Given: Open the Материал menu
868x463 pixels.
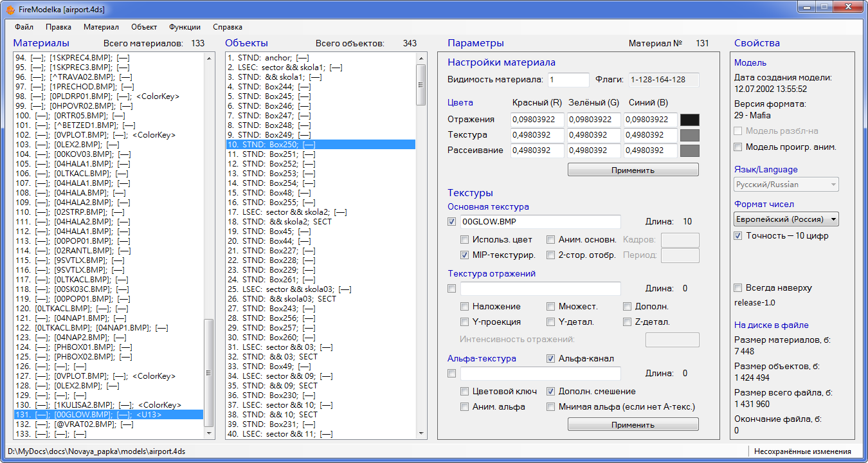Looking at the screenshot, I should tap(101, 27).
